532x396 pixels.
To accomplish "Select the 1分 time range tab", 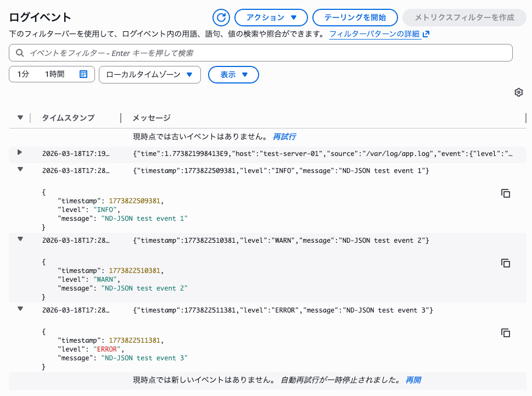I will [x=24, y=74].
